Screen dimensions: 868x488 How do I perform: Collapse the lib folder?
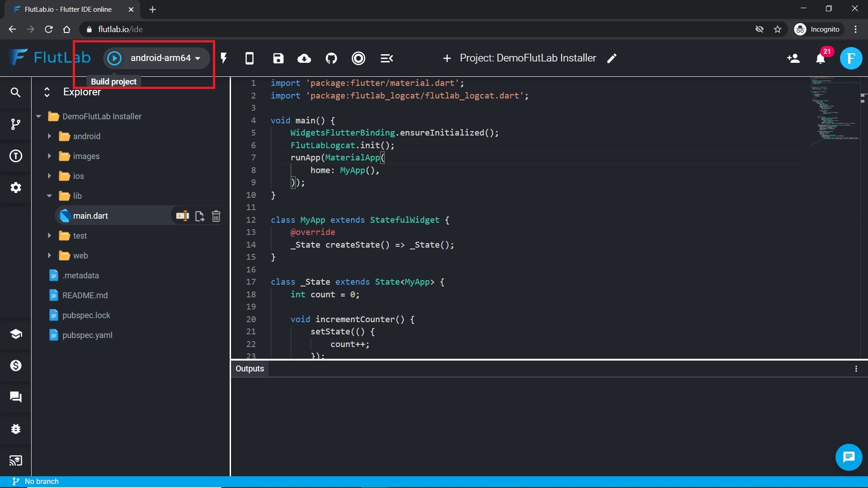point(49,196)
